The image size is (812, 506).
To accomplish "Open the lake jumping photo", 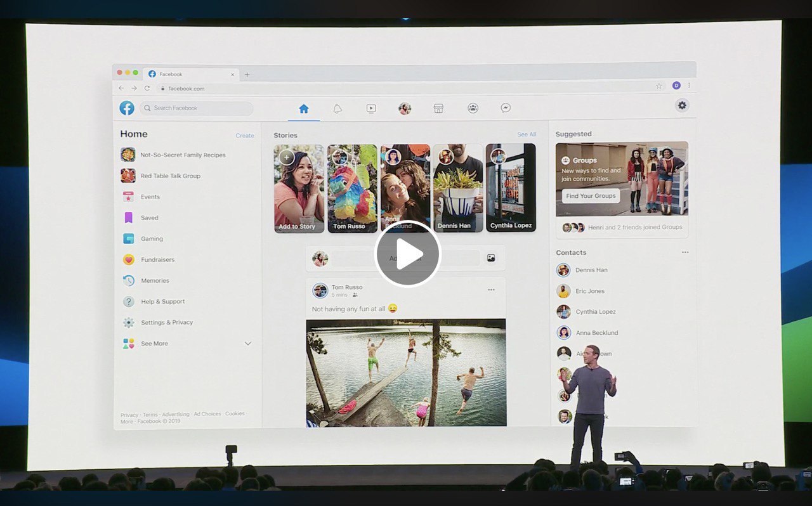I will tap(406, 373).
